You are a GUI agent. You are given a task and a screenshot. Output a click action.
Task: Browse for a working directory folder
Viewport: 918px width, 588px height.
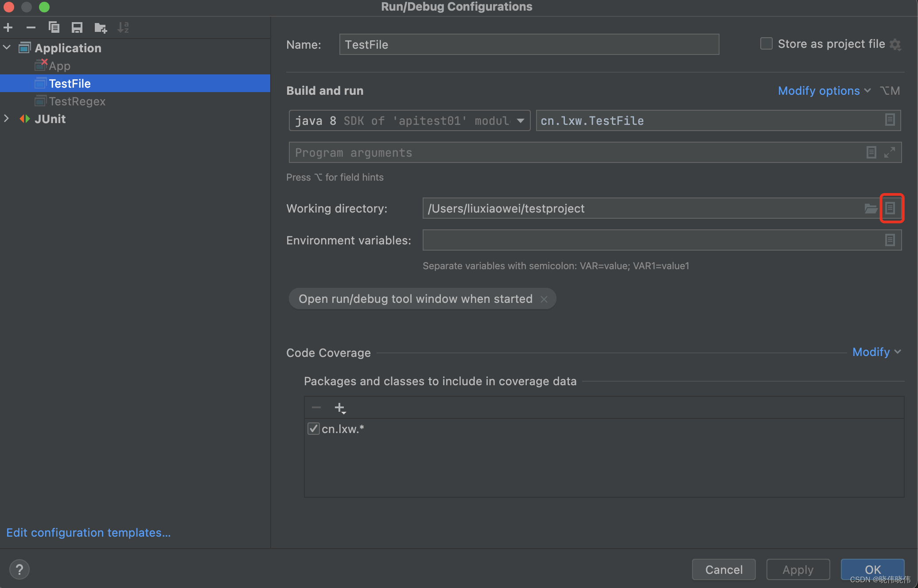click(871, 208)
